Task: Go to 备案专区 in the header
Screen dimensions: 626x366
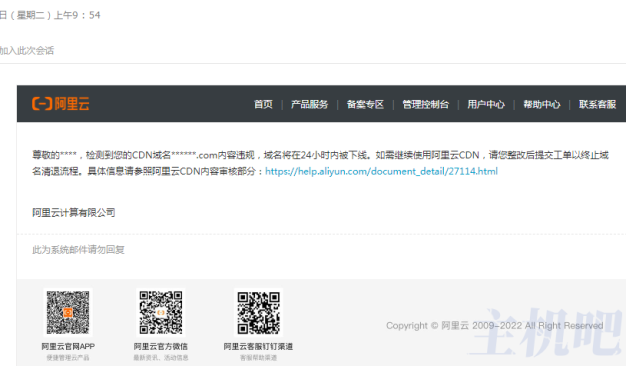Action: coord(365,105)
